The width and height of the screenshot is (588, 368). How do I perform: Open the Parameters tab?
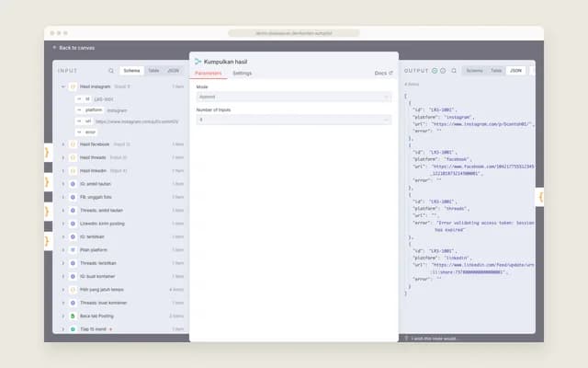click(209, 74)
